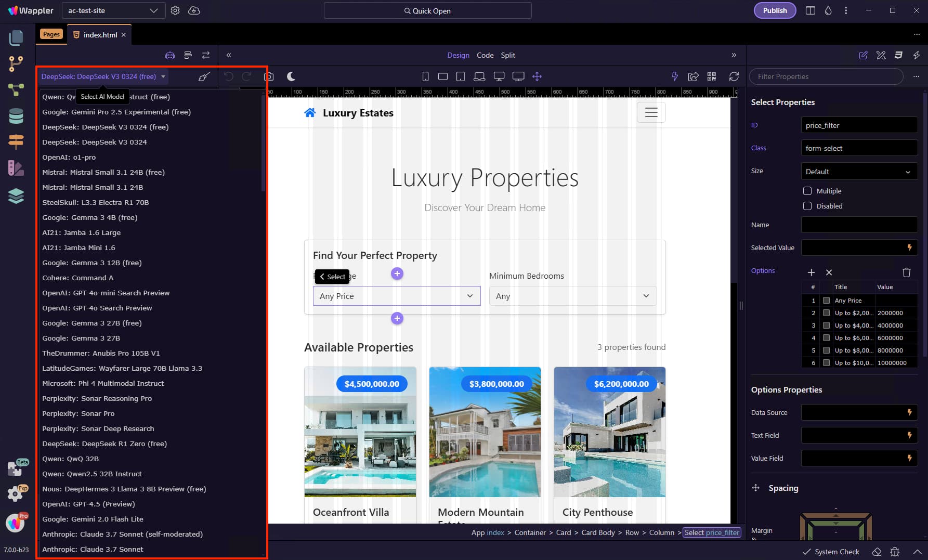
Task: Take a screenshot with camera icon
Action: tap(269, 76)
